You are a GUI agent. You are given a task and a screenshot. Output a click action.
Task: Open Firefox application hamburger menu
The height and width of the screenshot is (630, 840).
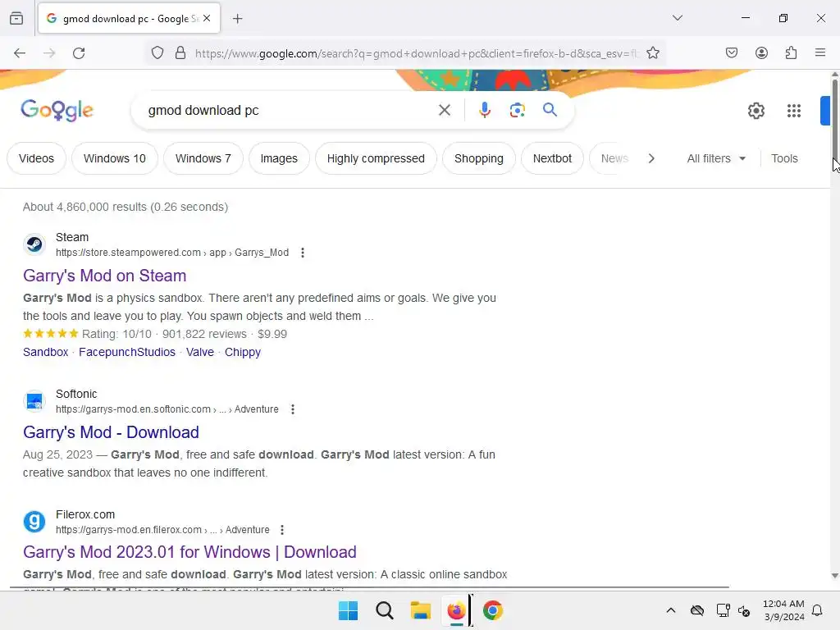(x=820, y=52)
